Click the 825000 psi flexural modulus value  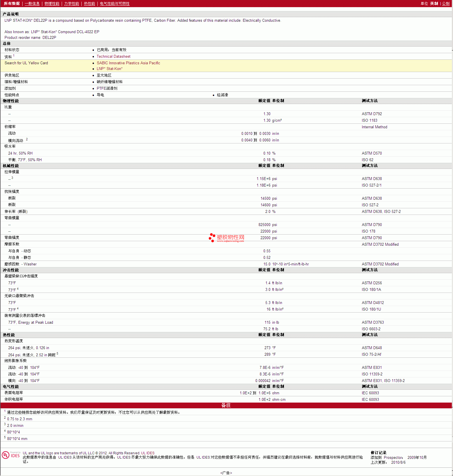click(268, 225)
